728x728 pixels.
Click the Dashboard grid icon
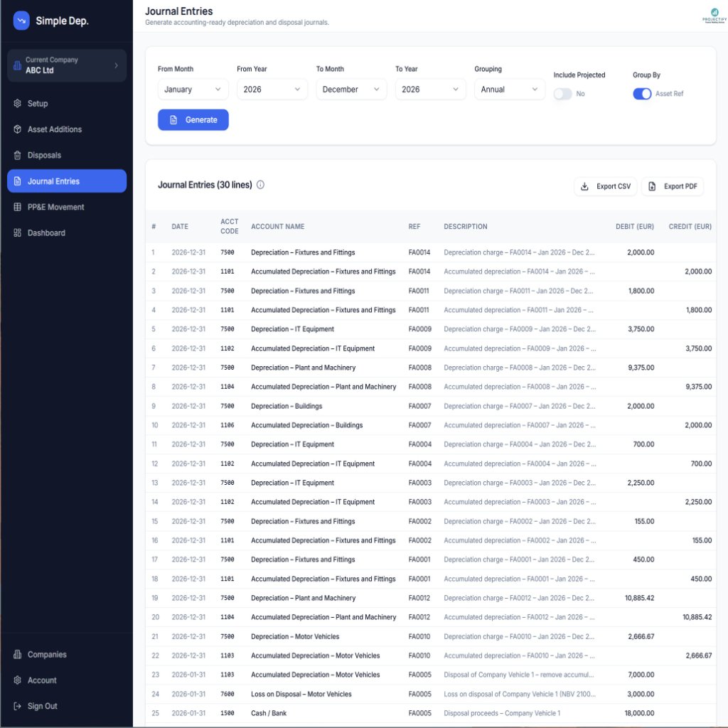(x=17, y=233)
